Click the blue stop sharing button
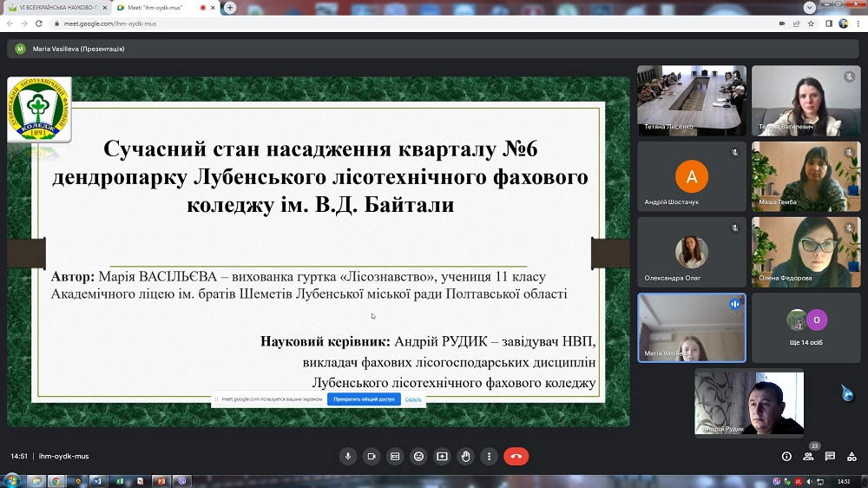 click(x=364, y=399)
